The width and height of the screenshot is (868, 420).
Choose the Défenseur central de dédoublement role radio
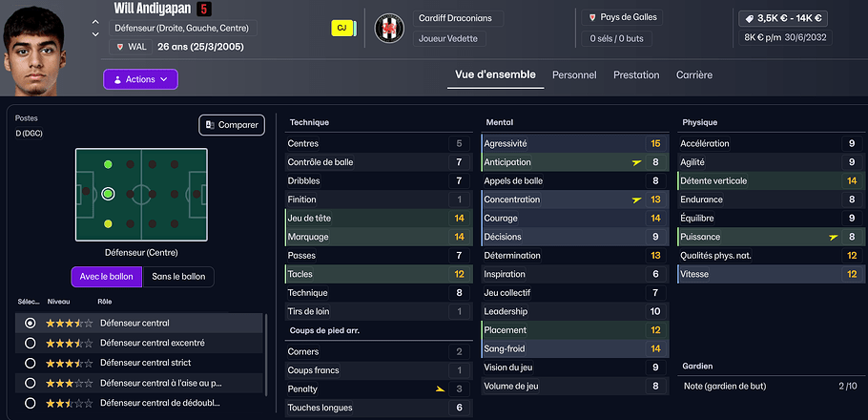tap(31, 403)
